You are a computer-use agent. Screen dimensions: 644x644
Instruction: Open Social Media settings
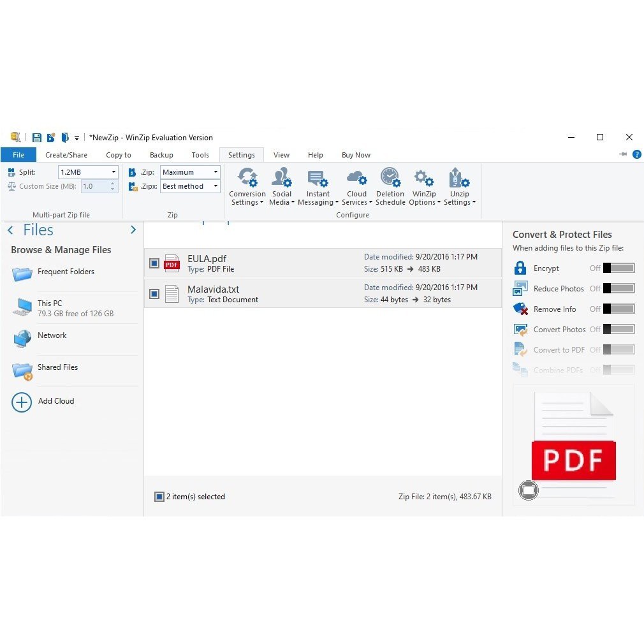tap(282, 186)
